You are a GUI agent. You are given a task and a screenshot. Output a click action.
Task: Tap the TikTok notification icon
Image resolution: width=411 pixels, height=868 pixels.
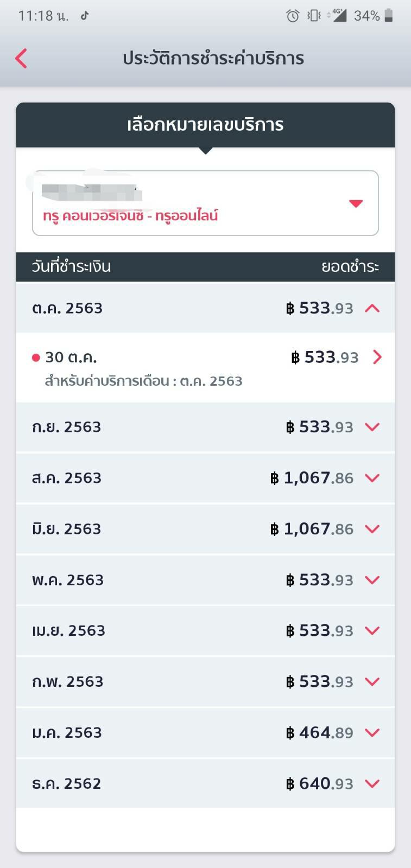coord(85,16)
